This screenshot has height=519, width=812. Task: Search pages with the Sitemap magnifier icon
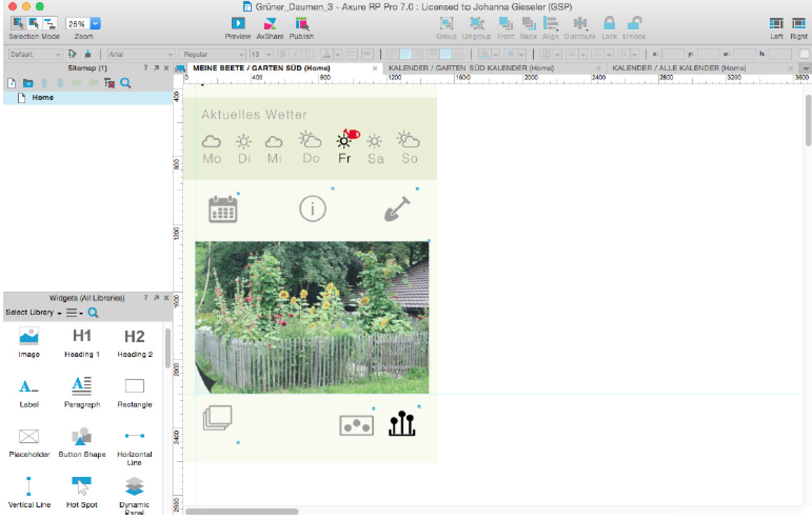coord(125,83)
